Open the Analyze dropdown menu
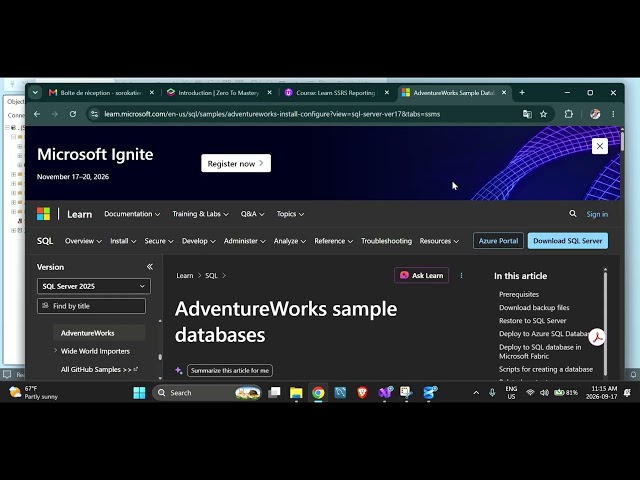The image size is (640, 480). [290, 241]
